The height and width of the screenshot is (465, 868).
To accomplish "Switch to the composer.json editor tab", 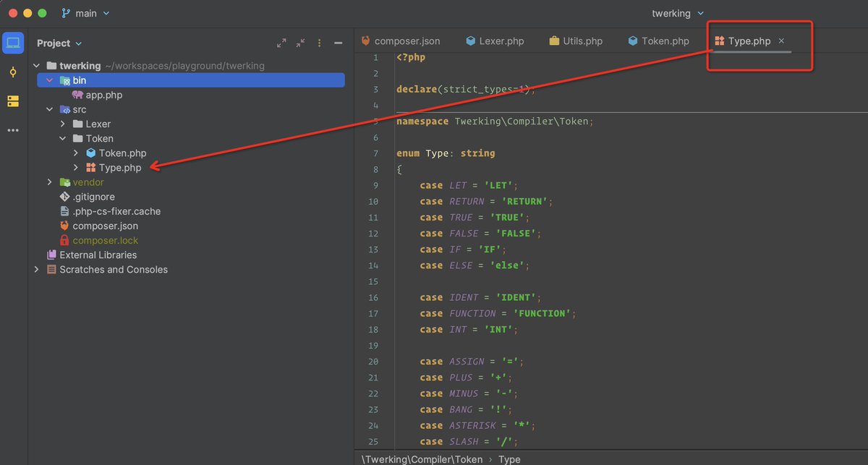I will [x=400, y=41].
